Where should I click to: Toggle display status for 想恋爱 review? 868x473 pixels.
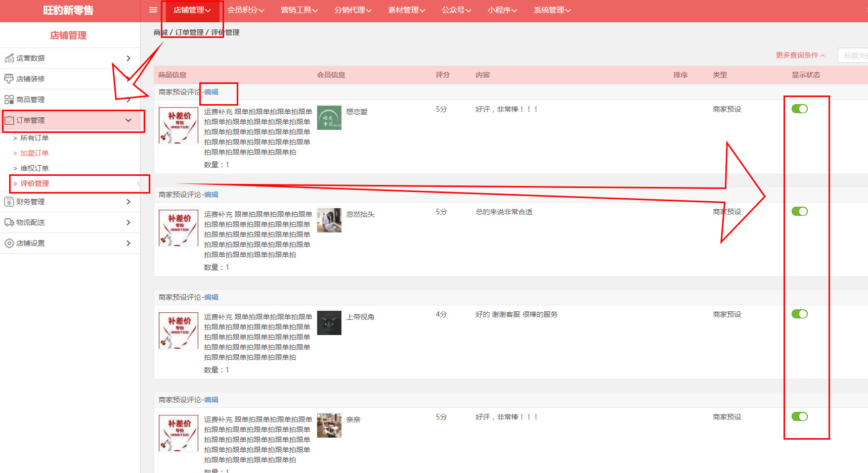(799, 109)
